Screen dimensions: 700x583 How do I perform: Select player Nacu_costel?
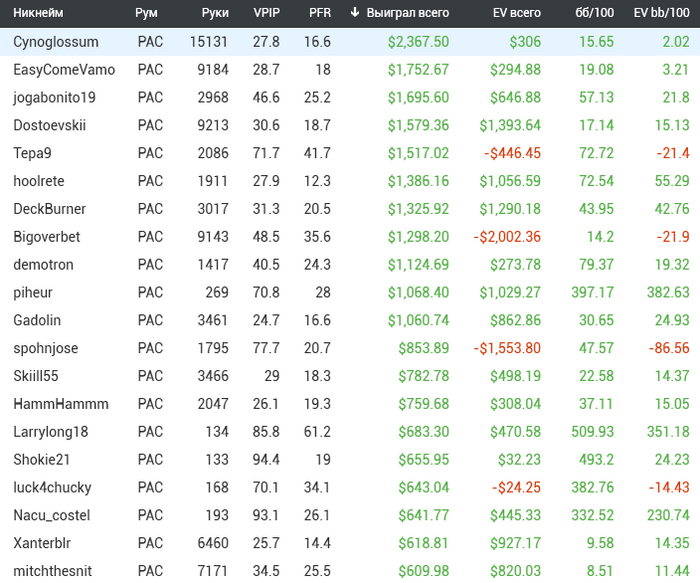[x=52, y=515]
